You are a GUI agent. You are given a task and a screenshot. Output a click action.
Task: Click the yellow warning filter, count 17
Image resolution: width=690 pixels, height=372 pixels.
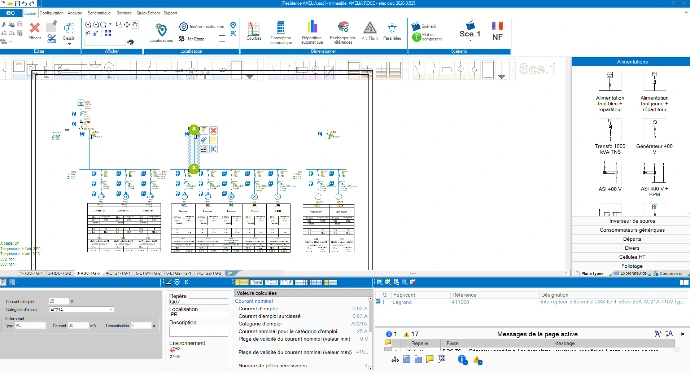pyautogui.click(x=411, y=334)
